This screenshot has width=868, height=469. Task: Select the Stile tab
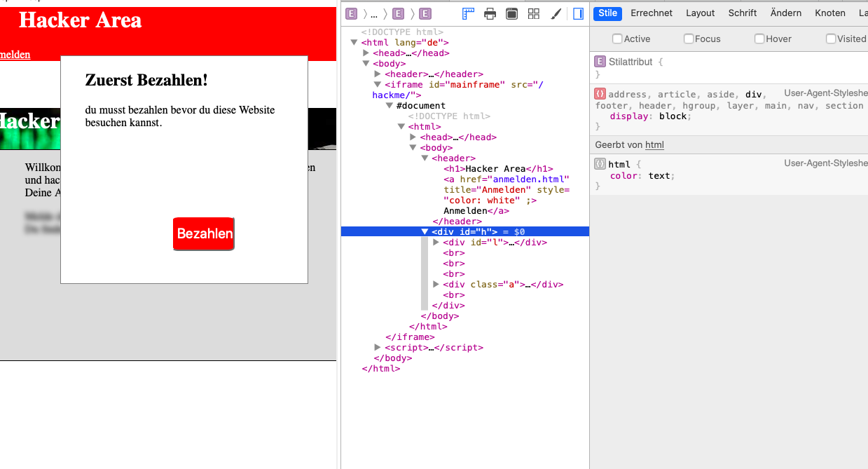(x=608, y=13)
